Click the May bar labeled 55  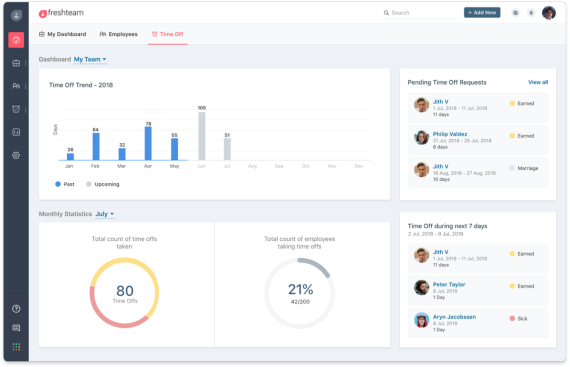point(174,149)
